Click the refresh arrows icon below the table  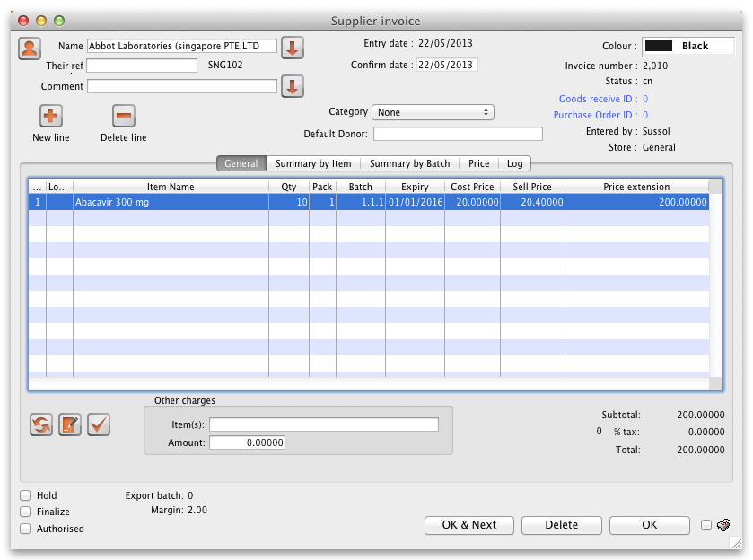click(x=41, y=424)
